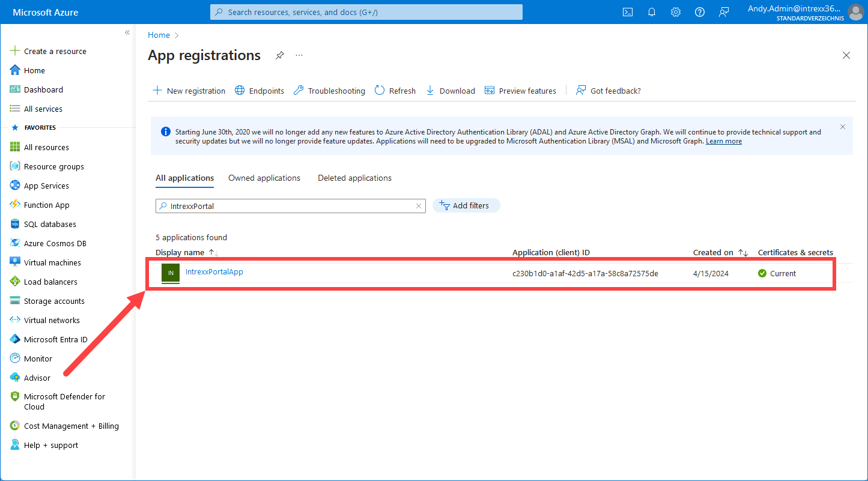
Task: Dismiss the ADAL information banner
Action: tap(843, 127)
